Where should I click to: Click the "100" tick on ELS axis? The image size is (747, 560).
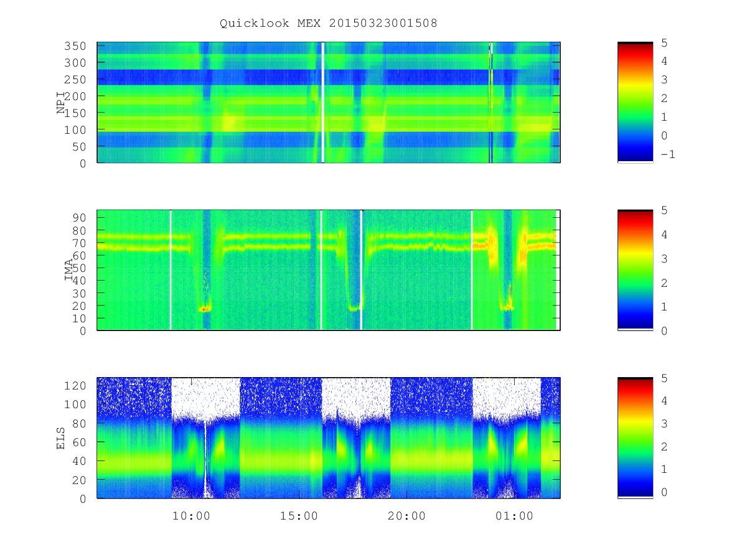coord(76,404)
